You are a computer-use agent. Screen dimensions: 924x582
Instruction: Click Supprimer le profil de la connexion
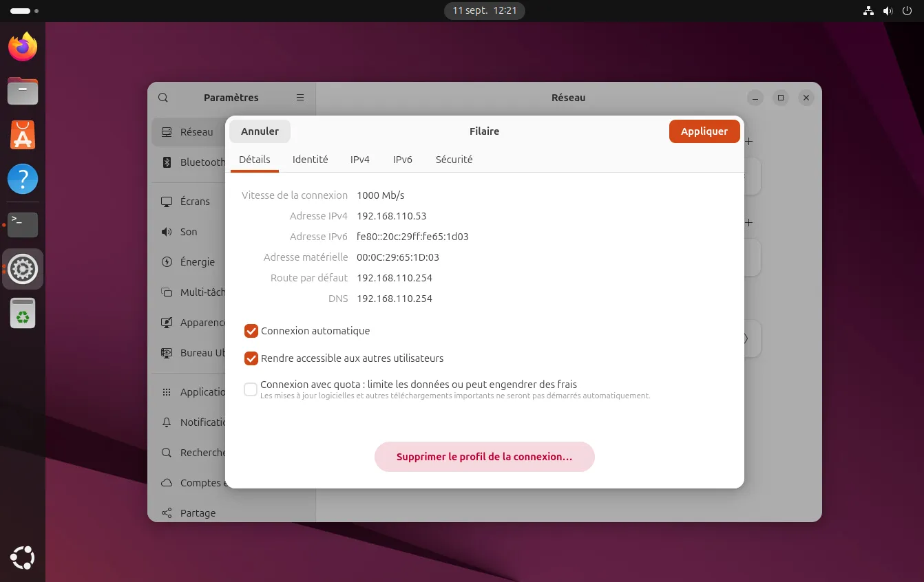(484, 457)
